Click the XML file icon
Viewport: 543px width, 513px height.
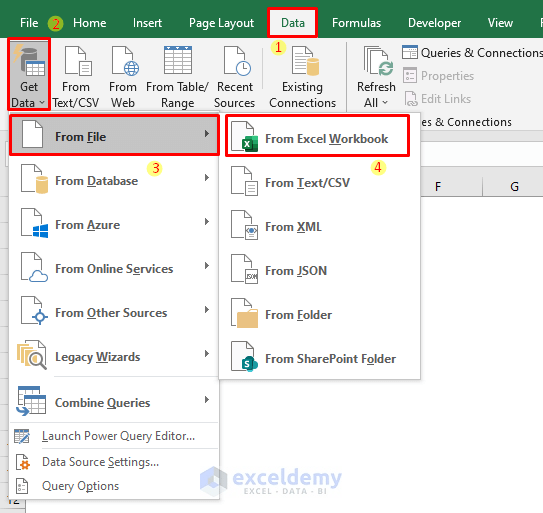(x=244, y=225)
